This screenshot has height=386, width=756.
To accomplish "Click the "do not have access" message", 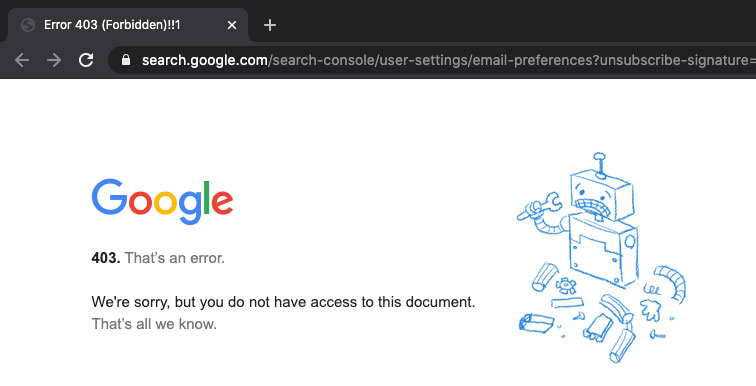I will [283, 302].
